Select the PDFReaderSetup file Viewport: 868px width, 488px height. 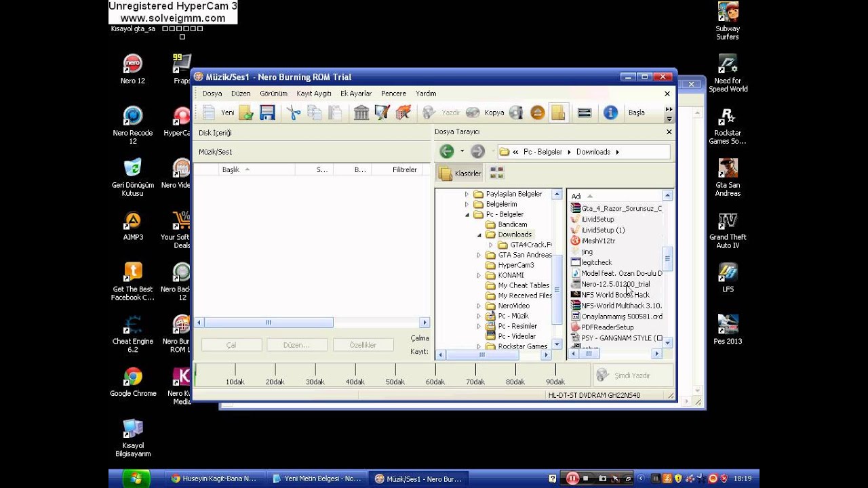tap(607, 327)
